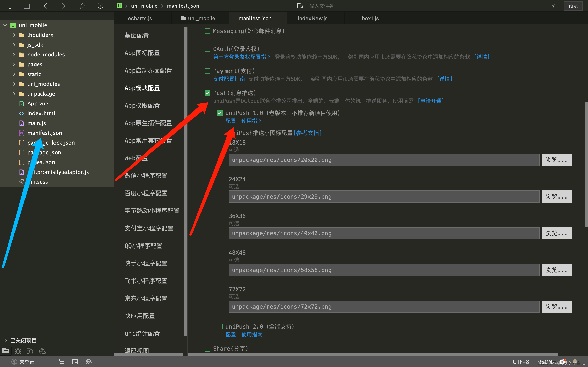Click the 预览 button
The width and height of the screenshot is (588, 367).
[x=573, y=6]
